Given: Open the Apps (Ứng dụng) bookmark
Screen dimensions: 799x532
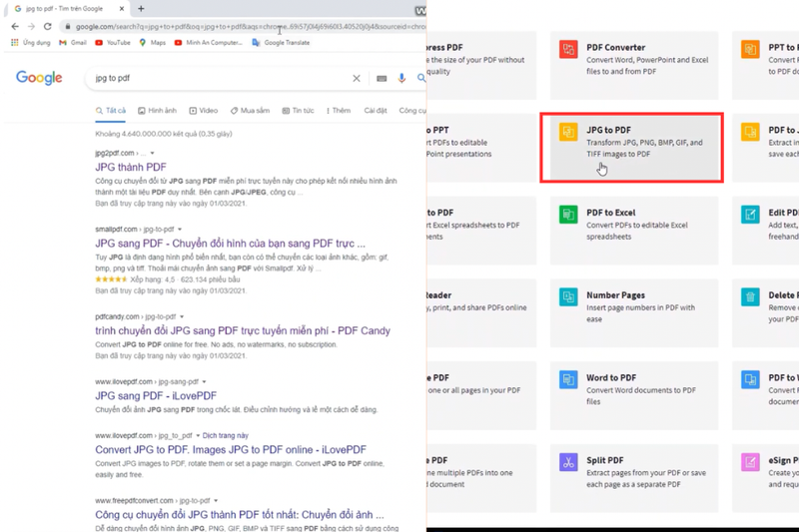Looking at the screenshot, I should coord(31,43).
